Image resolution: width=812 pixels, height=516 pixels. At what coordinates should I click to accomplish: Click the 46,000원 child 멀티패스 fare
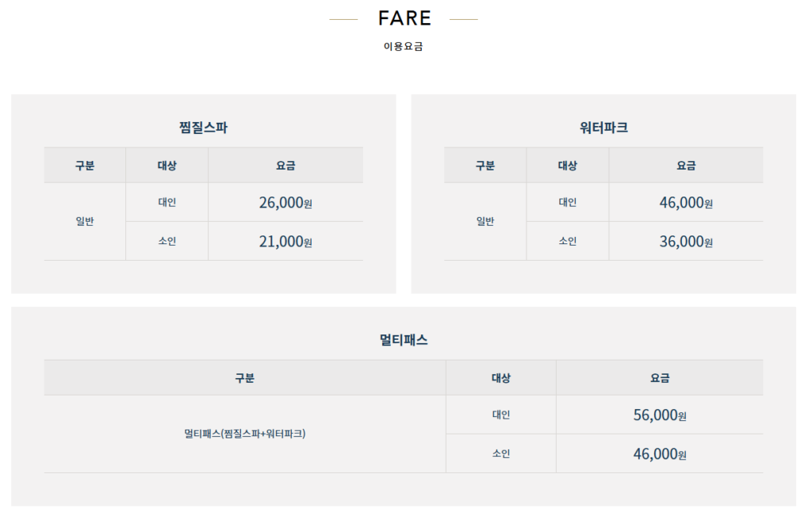click(x=660, y=454)
